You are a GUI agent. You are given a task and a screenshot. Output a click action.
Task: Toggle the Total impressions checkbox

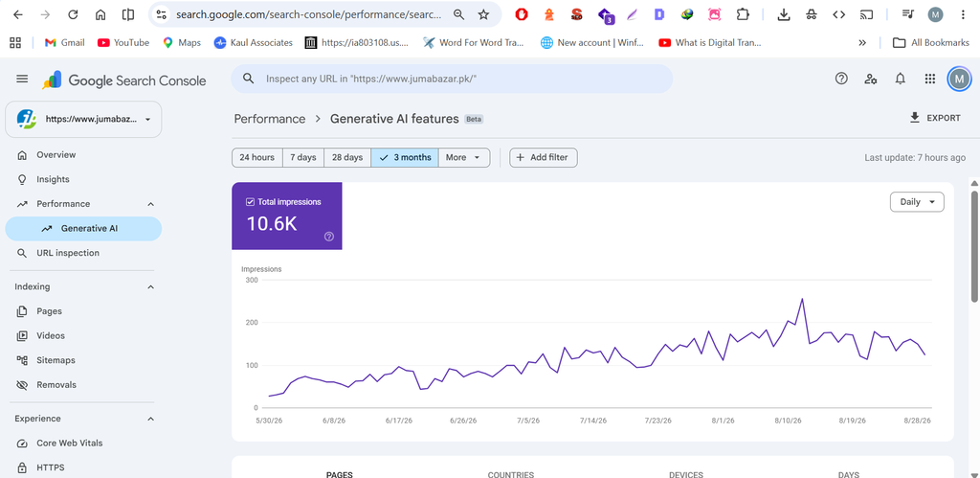(x=250, y=202)
